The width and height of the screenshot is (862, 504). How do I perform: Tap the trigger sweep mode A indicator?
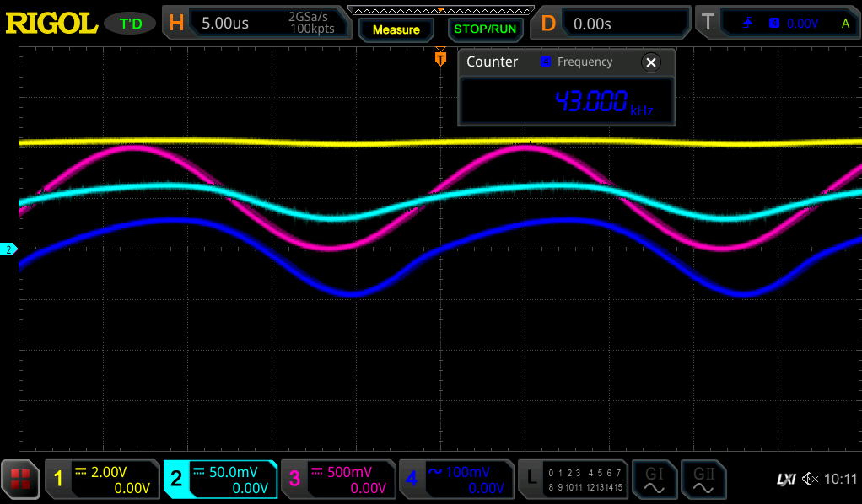tap(845, 24)
